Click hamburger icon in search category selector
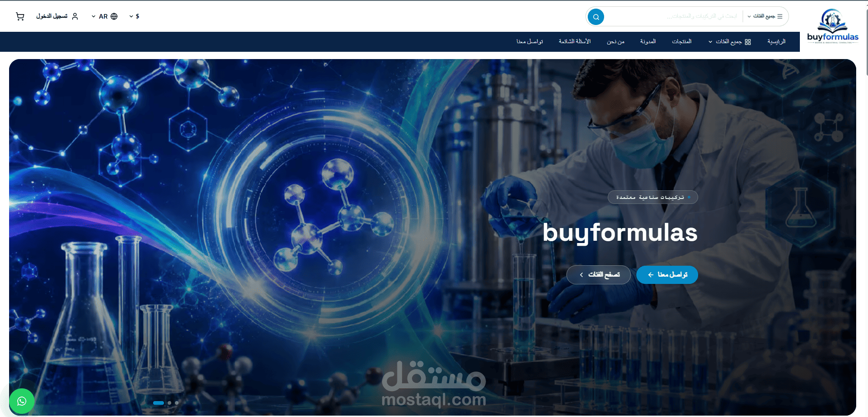This screenshot has width=868, height=417. [780, 16]
